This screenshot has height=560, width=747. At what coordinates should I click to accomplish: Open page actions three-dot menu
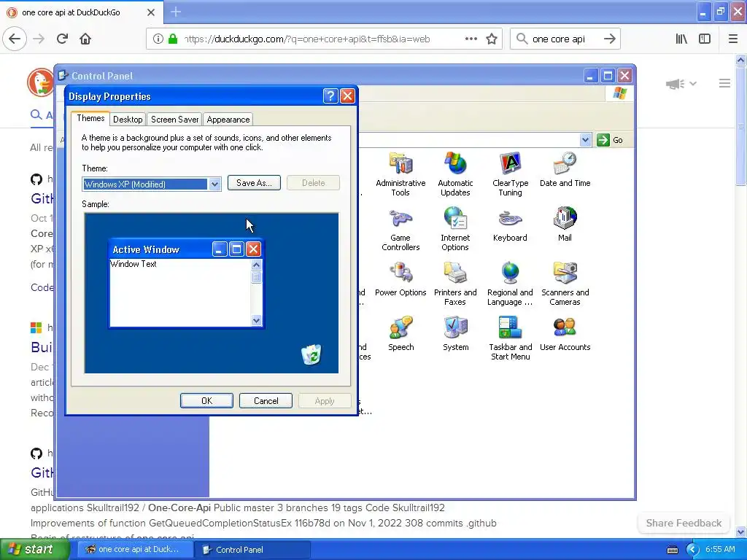click(471, 39)
